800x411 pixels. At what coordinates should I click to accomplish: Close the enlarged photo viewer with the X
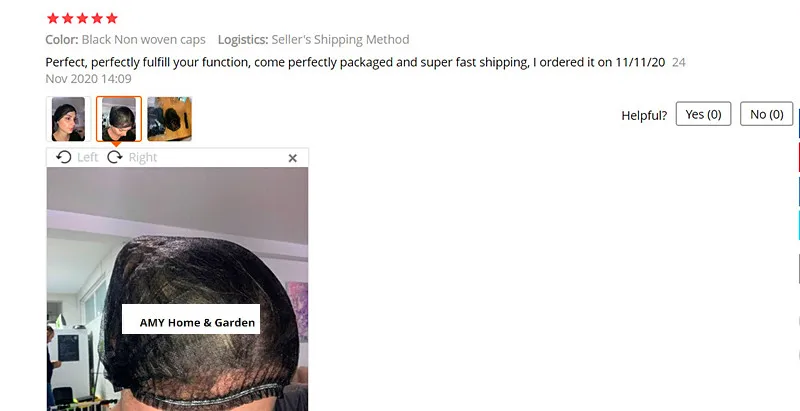pyautogui.click(x=292, y=158)
